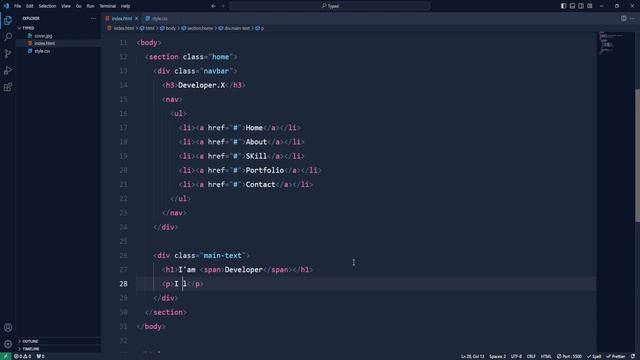Click the Portfolio link text on line 20

(x=265, y=170)
